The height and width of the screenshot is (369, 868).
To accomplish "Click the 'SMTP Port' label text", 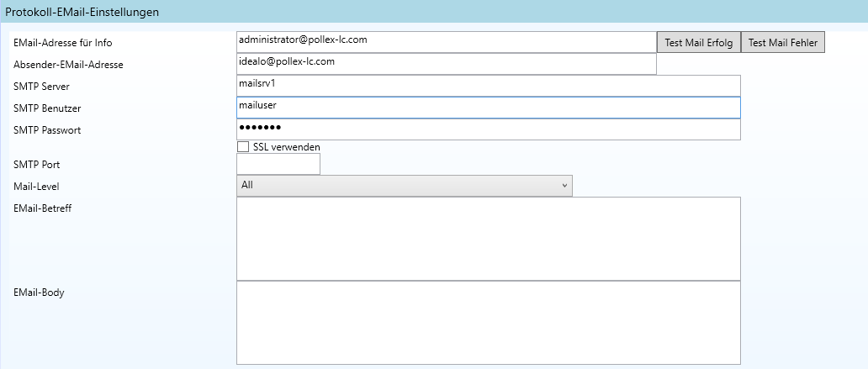I will (37, 165).
